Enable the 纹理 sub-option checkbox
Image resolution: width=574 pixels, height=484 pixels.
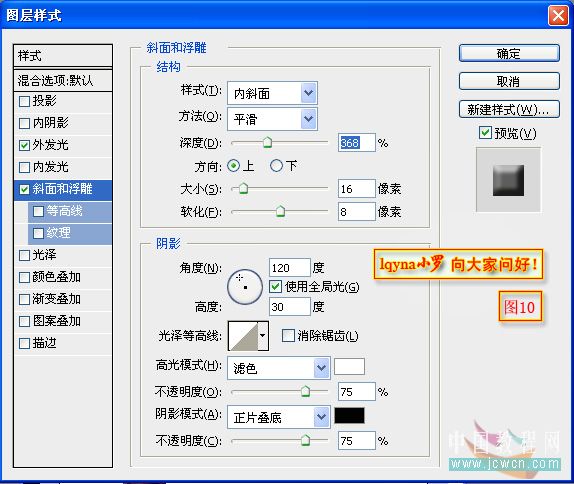[38, 233]
